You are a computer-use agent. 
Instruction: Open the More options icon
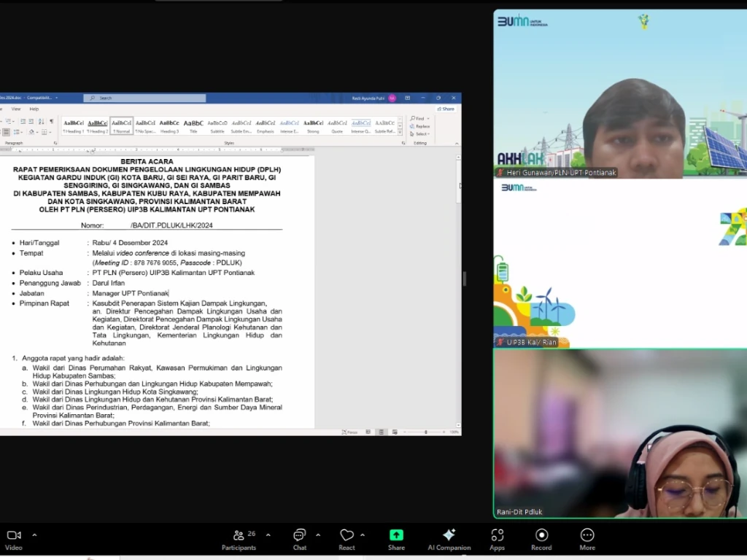(x=587, y=536)
